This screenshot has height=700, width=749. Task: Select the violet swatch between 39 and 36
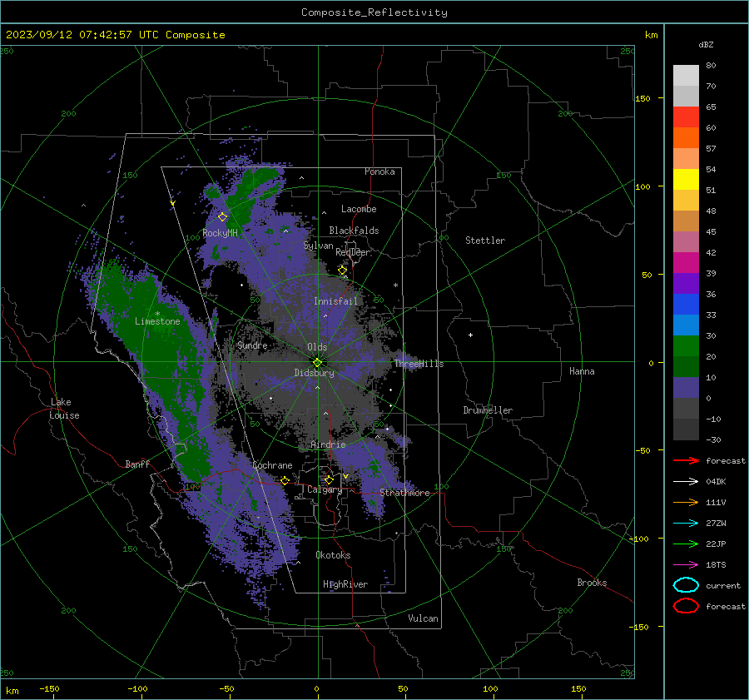click(x=686, y=284)
